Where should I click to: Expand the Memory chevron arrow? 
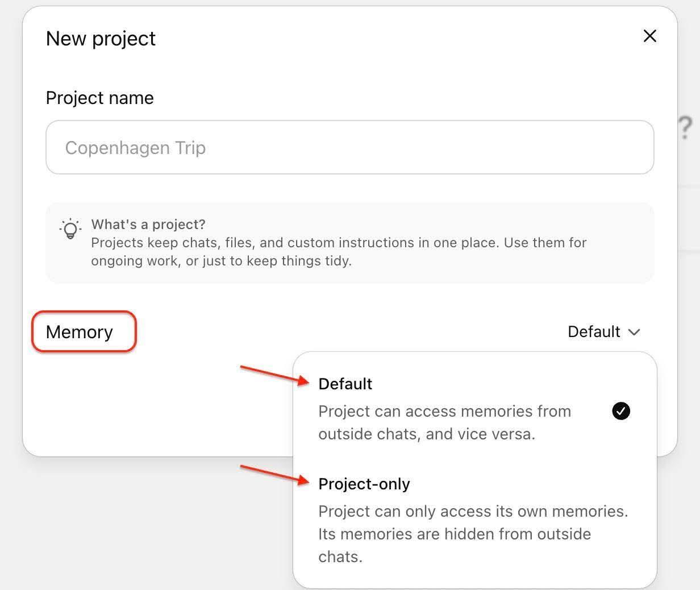[x=634, y=332]
